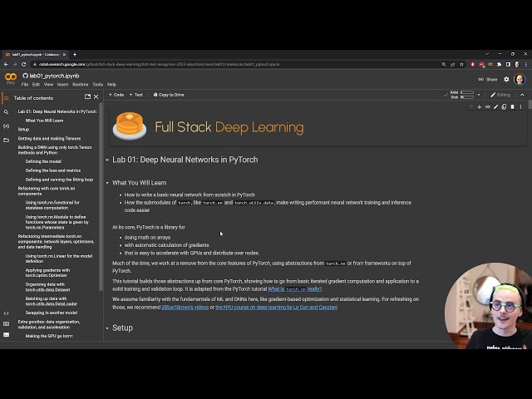The image size is (532, 399).
Task: Collapse the header with the up chevron
Action: tap(522, 95)
